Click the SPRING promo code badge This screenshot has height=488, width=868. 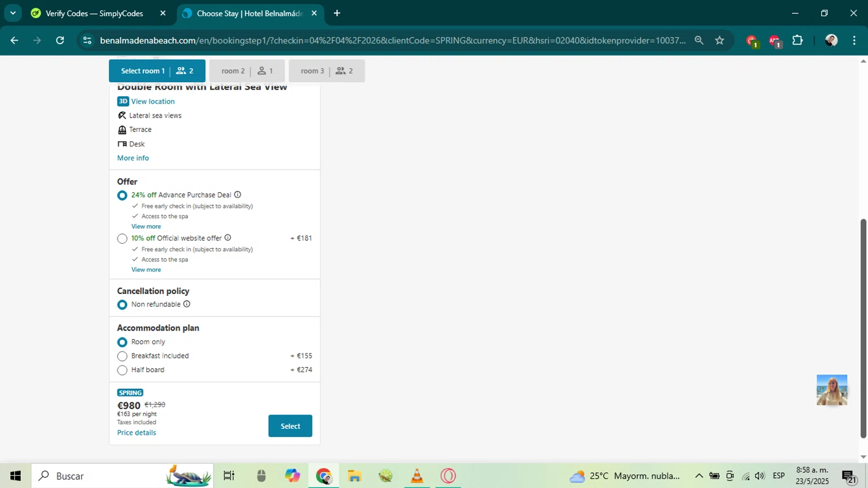coord(130,392)
